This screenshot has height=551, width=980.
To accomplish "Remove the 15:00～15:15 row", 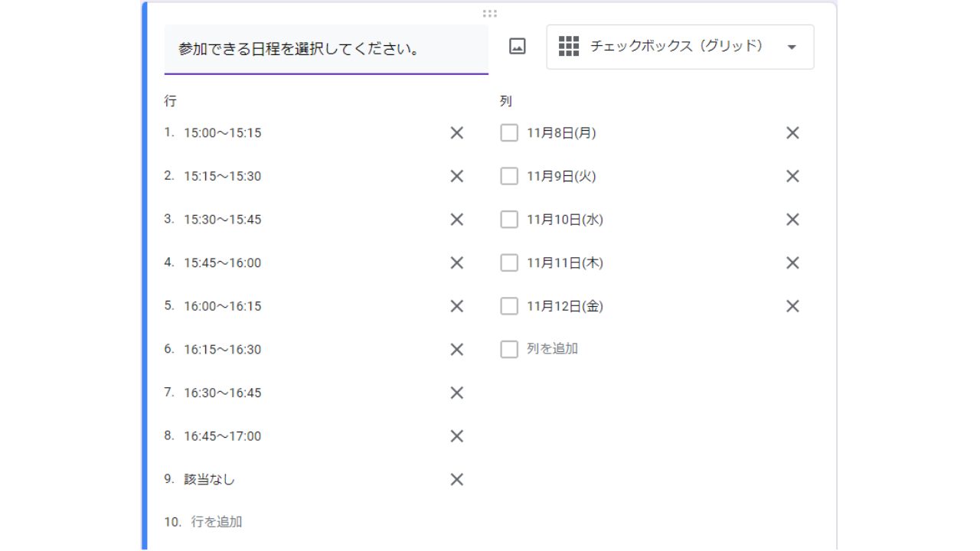I will [x=457, y=133].
